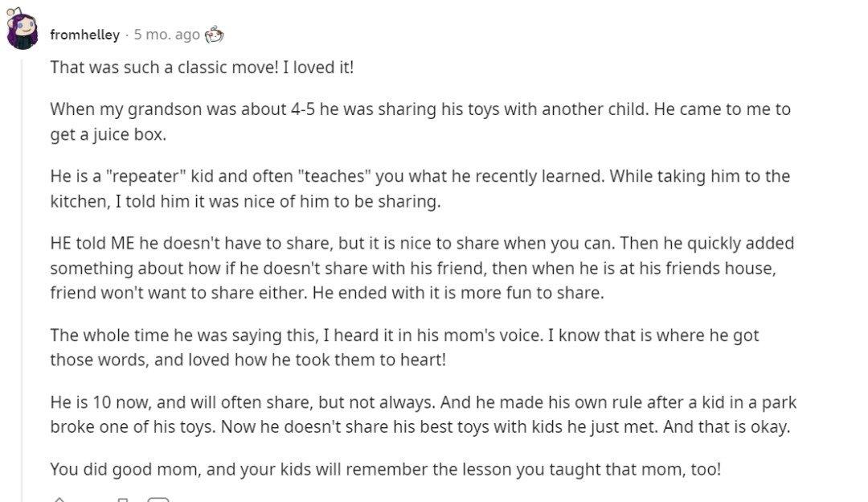Click the paragraph about the 'repeater' kid

[x=420, y=188]
